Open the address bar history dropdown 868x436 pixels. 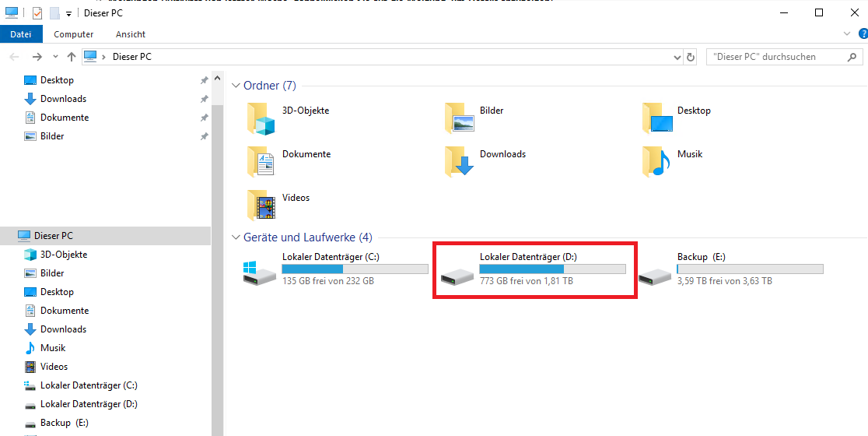click(677, 57)
